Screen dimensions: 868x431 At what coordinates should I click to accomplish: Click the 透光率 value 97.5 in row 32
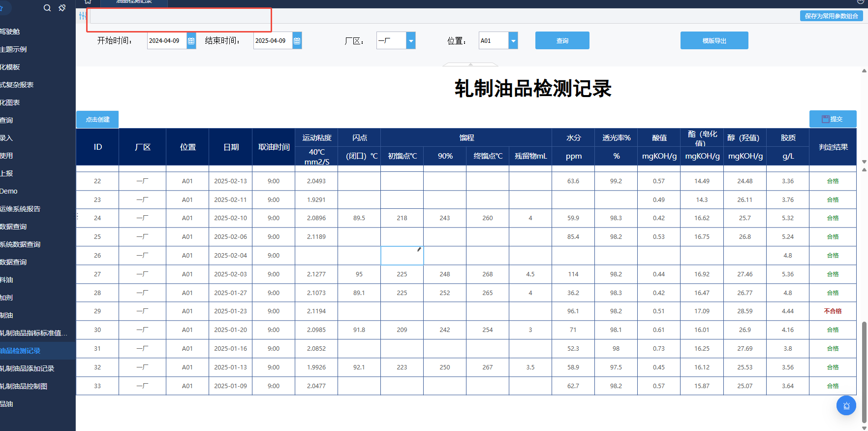pos(616,367)
